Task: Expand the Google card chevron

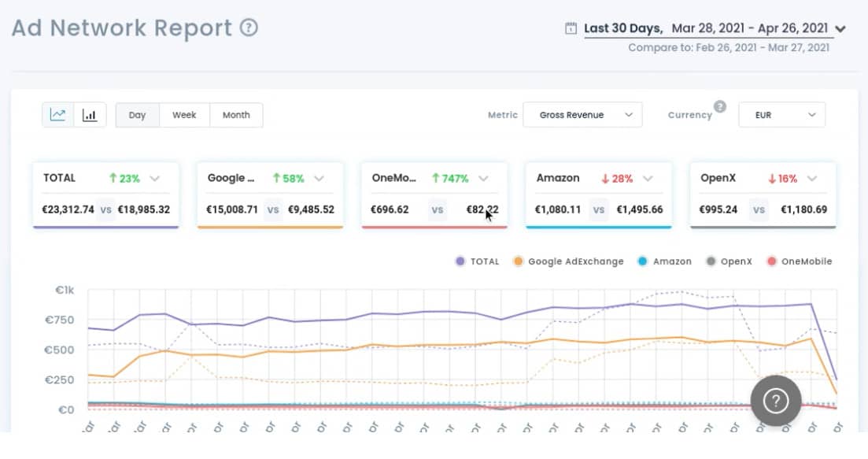Action: 319,178
